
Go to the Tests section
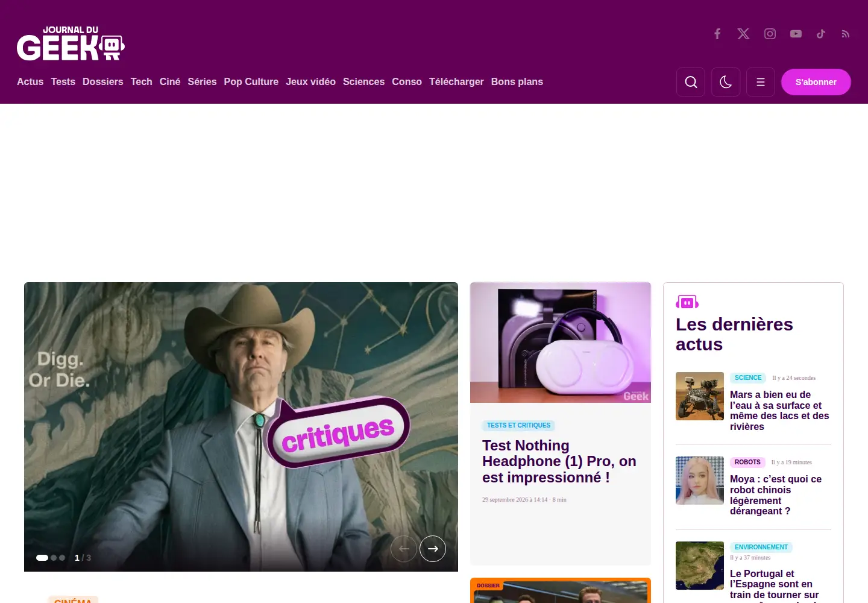[x=63, y=81]
